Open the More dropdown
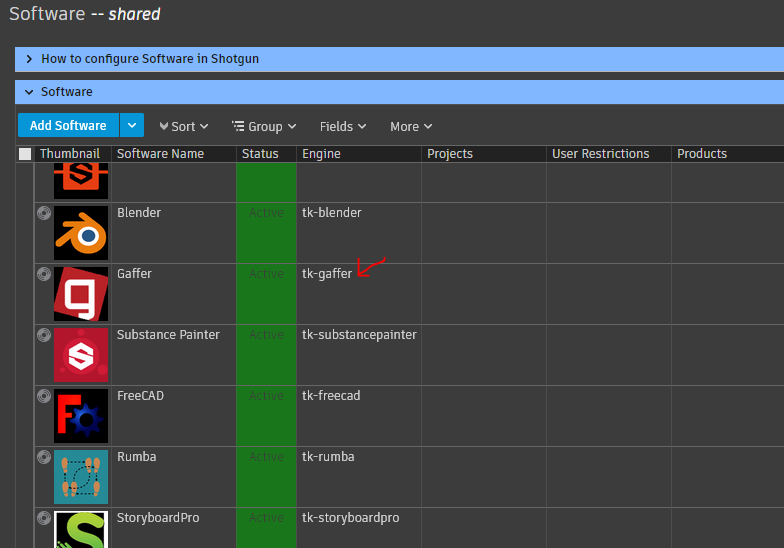The image size is (784, 548). coord(411,126)
